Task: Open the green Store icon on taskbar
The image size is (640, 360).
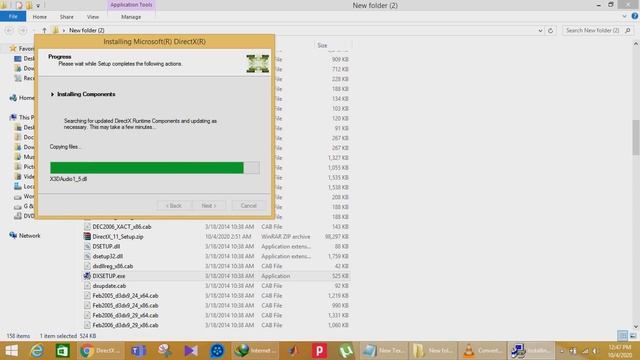Action: [x=62, y=351]
